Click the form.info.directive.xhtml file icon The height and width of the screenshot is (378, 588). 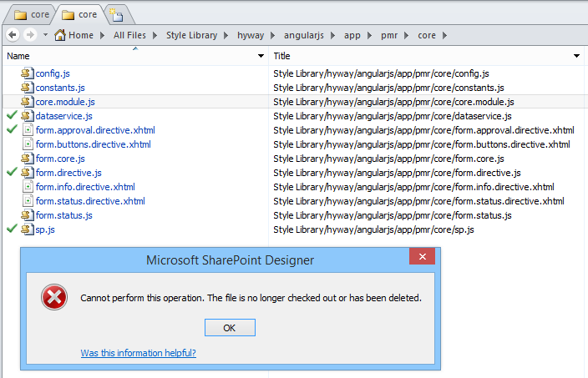tap(27, 187)
